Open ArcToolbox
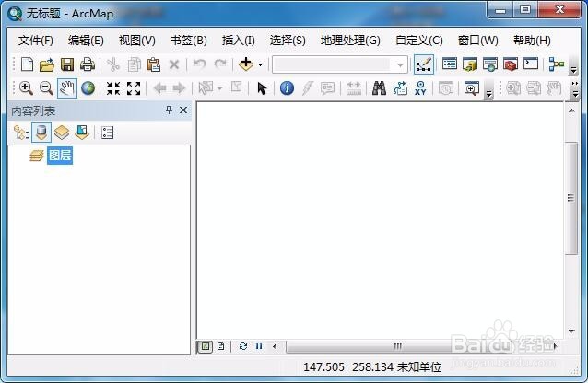The width and height of the screenshot is (588, 383). [511, 64]
